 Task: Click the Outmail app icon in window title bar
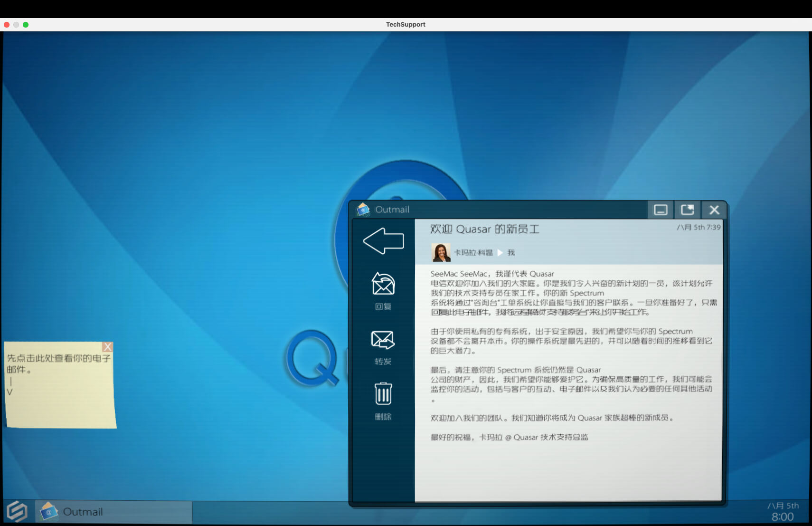click(363, 210)
